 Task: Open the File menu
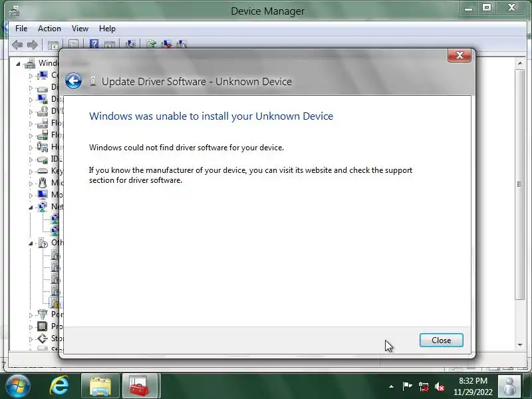[21, 29]
